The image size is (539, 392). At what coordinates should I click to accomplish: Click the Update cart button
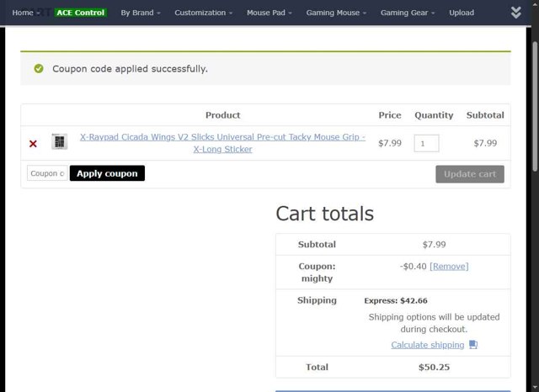(x=470, y=174)
